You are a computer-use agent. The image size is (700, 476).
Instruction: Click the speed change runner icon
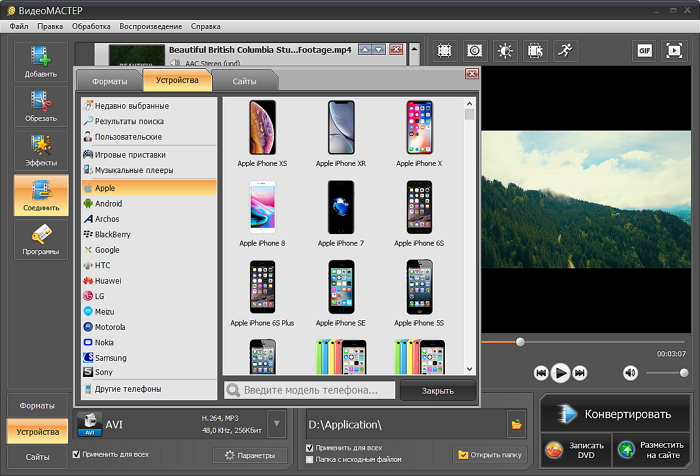(x=565, y=49)
